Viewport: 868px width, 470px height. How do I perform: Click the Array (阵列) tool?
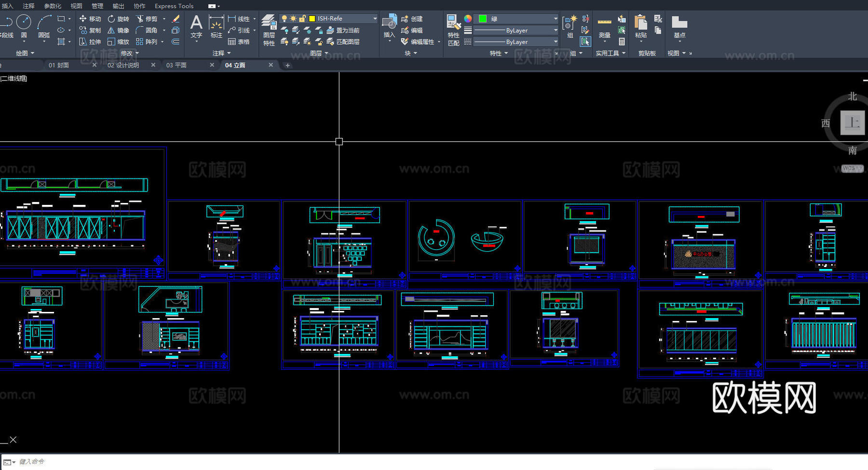[147, 42]
